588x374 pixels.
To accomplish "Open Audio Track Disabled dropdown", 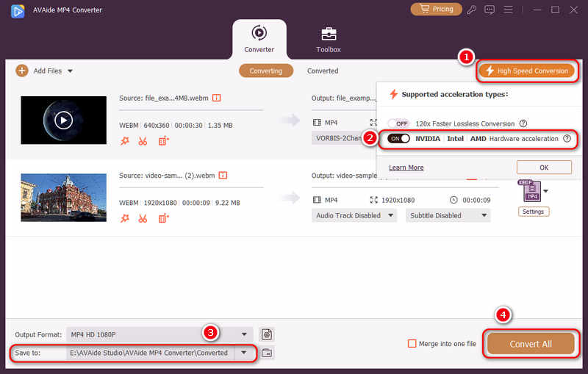I will click(x=354, y=215).
